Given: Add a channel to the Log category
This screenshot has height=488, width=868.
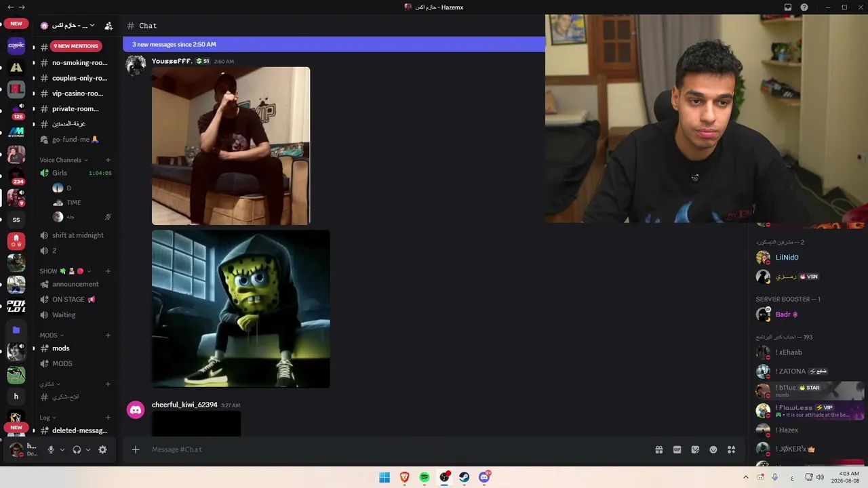Looking at the screenshot, I should [x=108, y=418].
